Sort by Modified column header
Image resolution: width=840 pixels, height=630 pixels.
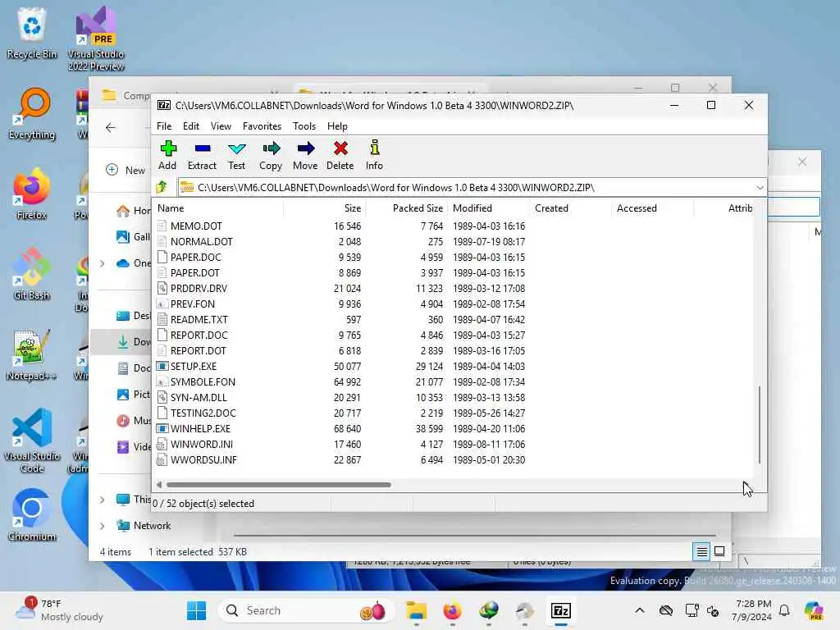pyautogui.click(x=488, y=208)
